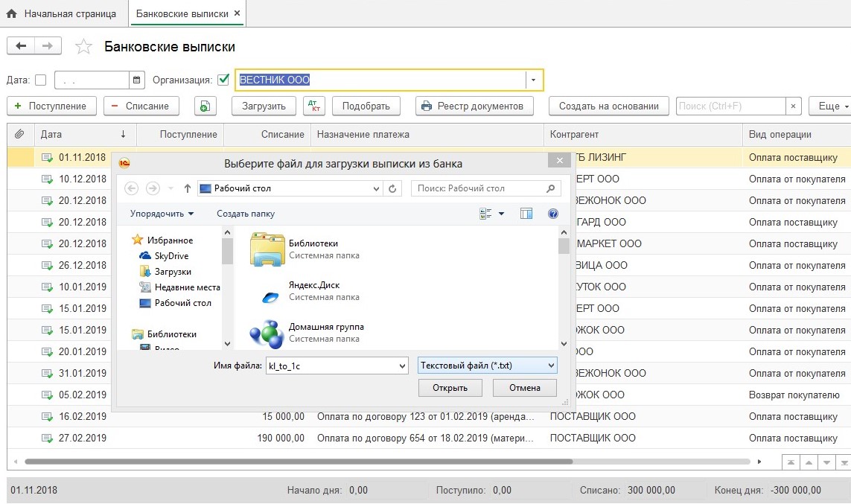Screen dimensions: 851x504
Task: Click the help icon in the file dialog
Action: click(x=553, y=214)
